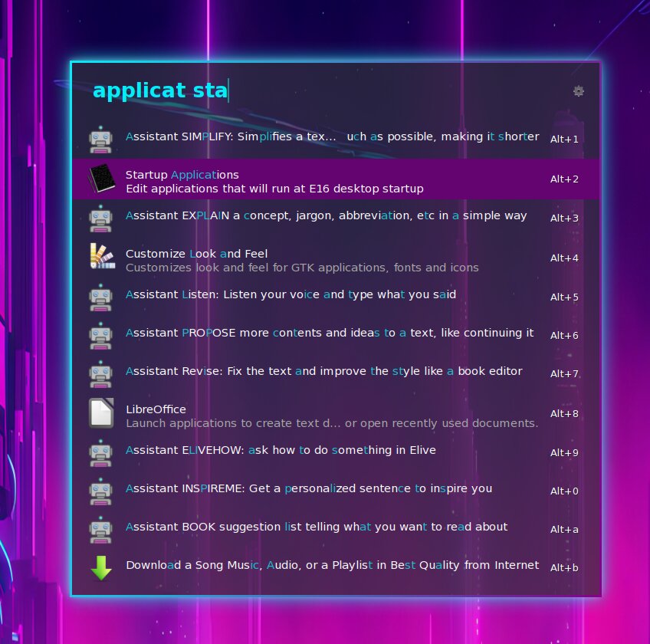Select 'Assistant PROPOSE more contents' result
Image resolution: width=650 pixels, height=644 pixels.
pyautogui.click(x=336, y=335)
